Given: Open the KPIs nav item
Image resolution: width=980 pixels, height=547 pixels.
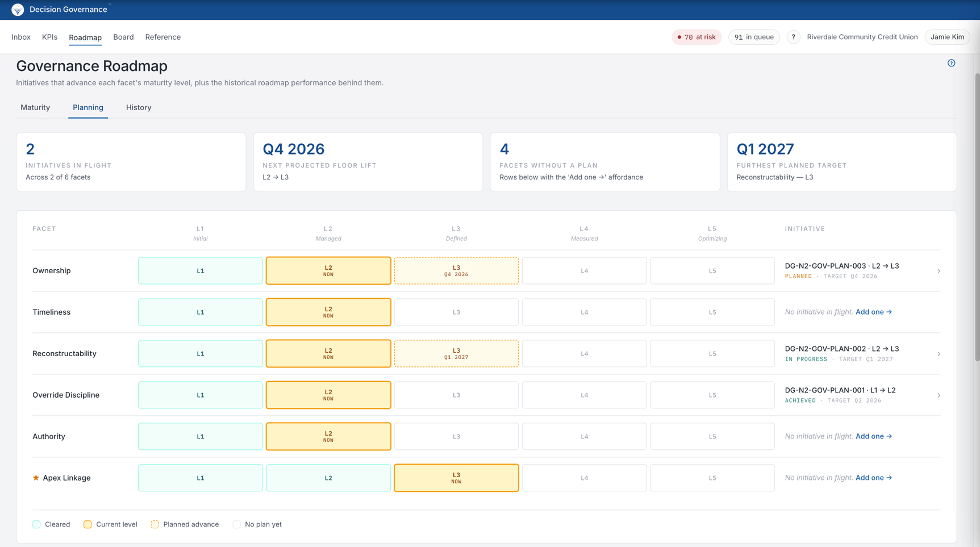Looking at the screenshot, I should 49,37.
